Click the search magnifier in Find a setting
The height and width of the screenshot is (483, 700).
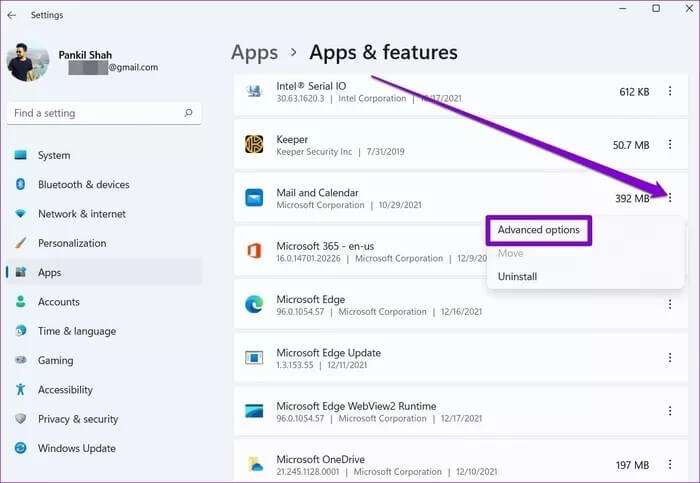(x=188, y=112)
